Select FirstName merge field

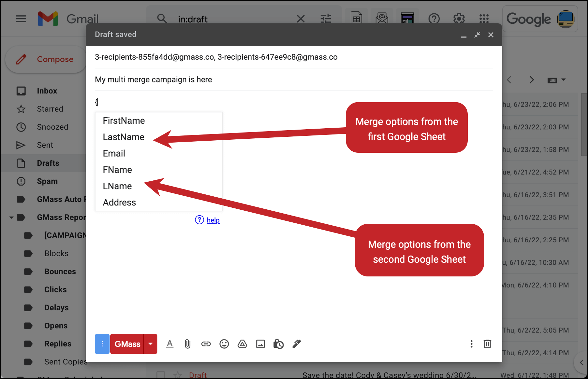click(x=158, y=121)
